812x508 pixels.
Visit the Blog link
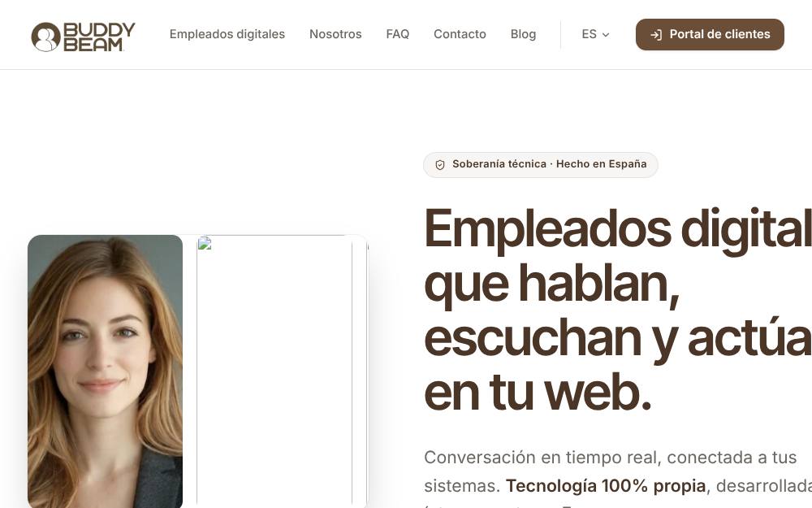click(x=522, y=34)
